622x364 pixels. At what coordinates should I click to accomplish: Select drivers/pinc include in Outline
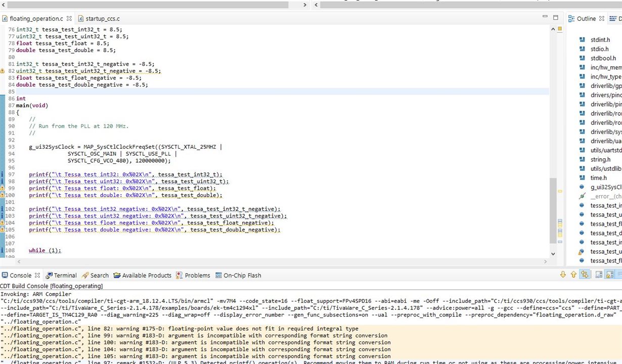pos(606,95)
